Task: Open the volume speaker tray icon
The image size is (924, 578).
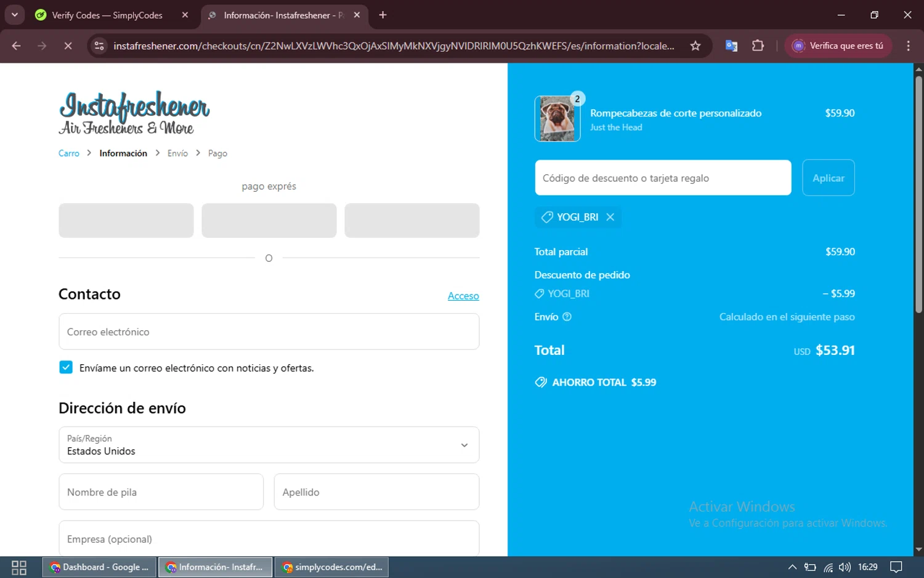Action: 845,567
